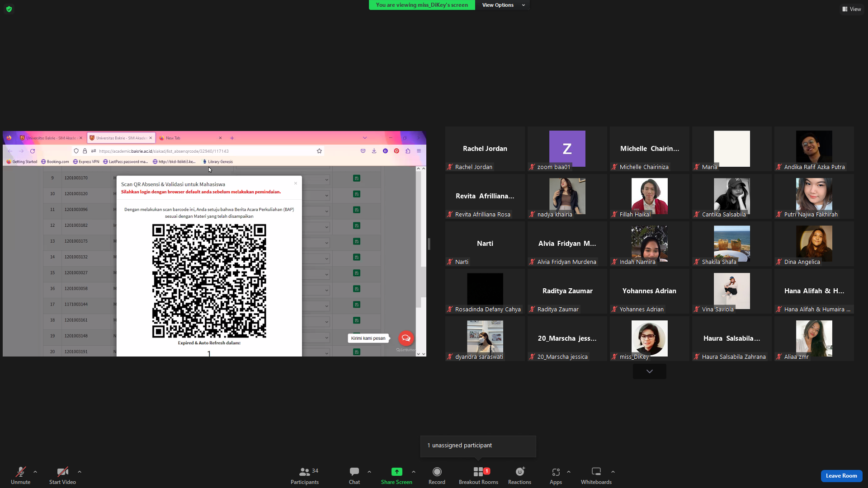
Task: Expand chat options caret next to Chat
Action: [x=369, y=472]
